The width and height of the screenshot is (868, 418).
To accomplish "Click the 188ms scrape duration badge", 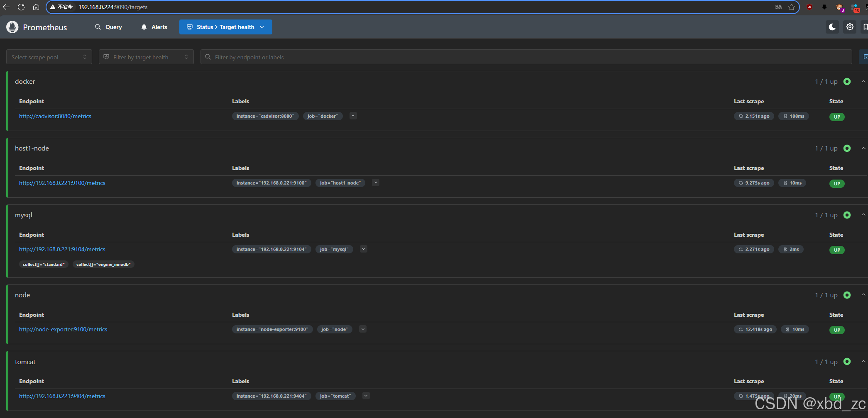I will (794, 116).
